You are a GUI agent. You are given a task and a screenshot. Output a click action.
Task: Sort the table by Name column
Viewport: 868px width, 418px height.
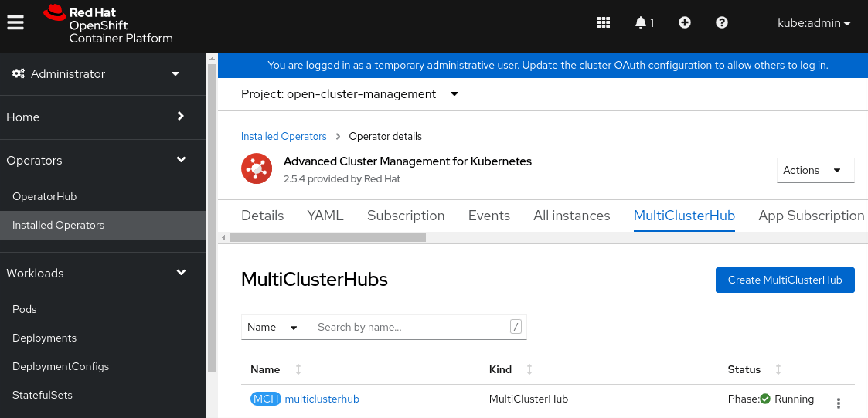[266, 369]
